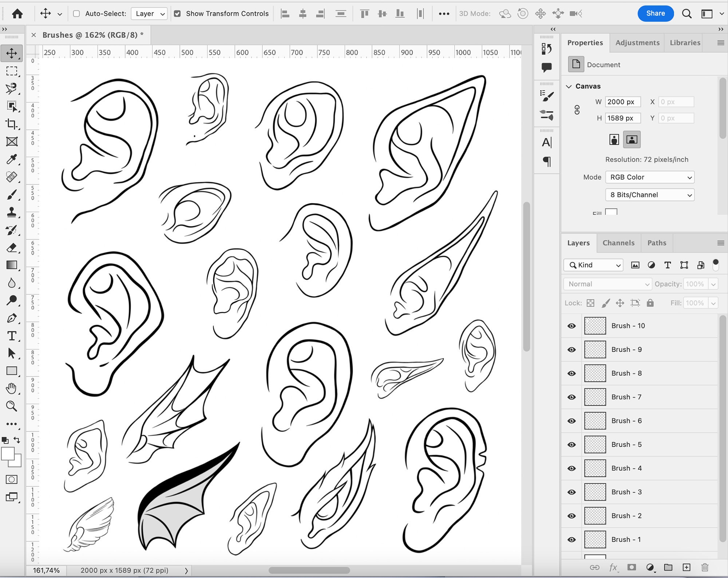
Task: Disable Show Transform Controls
Action: (x=177, y=13)
